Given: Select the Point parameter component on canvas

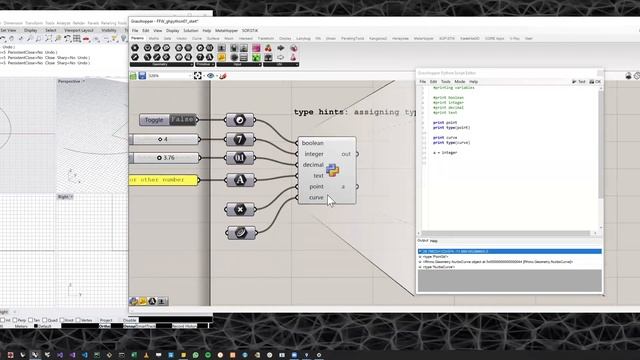Looking at the screenshot, I should point(240,209).
